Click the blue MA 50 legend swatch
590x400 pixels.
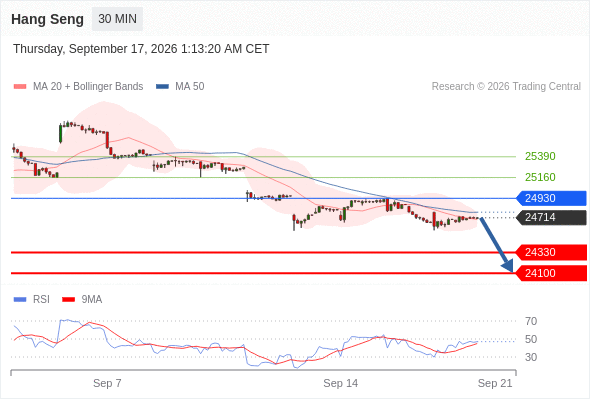[x=162, y=87]
